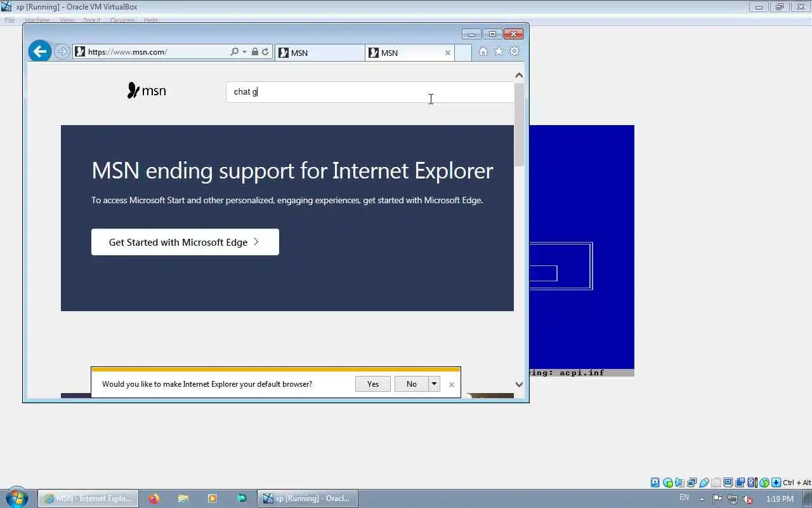
Task: Click the blue XP setup screen in VirtualBox
Action: [582, 246]
